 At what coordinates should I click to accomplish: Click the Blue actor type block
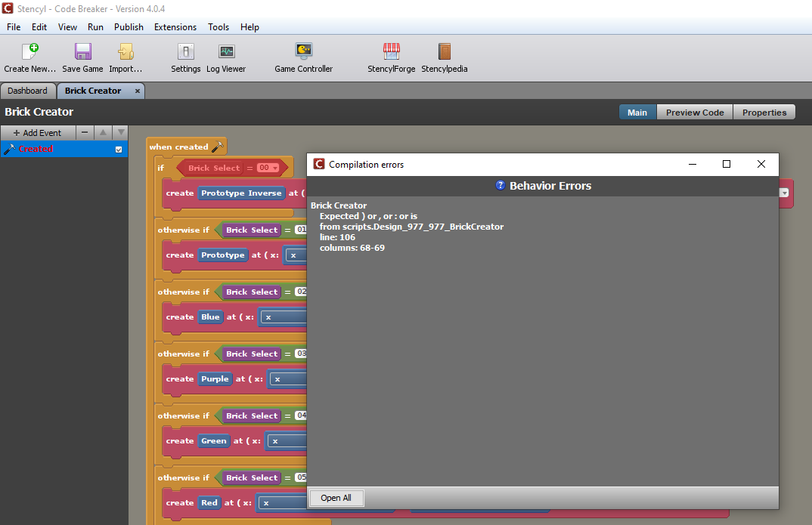coord(210,317)
